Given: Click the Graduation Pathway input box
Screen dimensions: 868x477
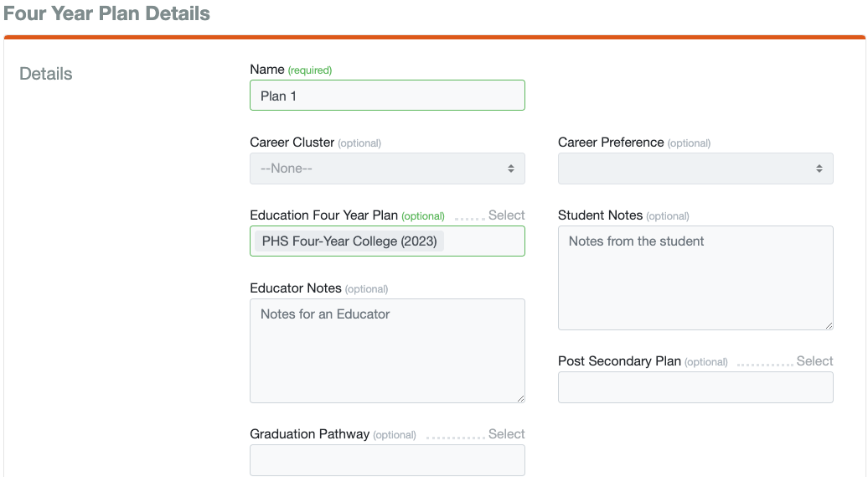Looking at the screenshot, I should [x=387, y=460].
